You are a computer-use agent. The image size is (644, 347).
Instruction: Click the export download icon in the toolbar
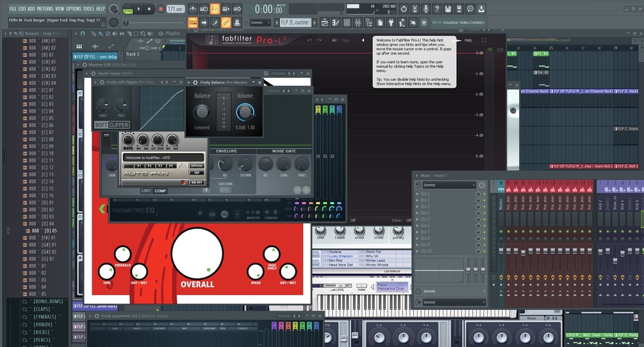pyautogui.click(x=481, y=8)
